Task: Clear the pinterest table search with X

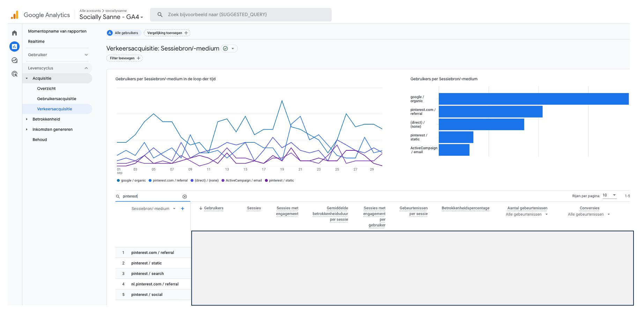Action: pos(185,196)
